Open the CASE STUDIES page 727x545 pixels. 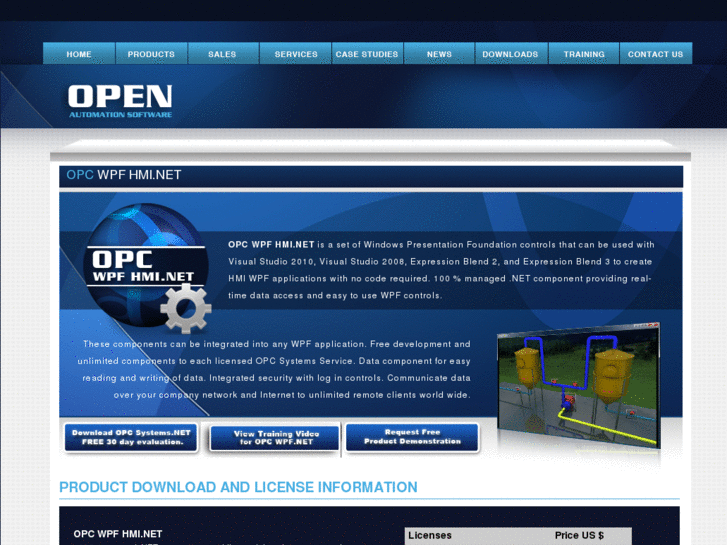367,53
